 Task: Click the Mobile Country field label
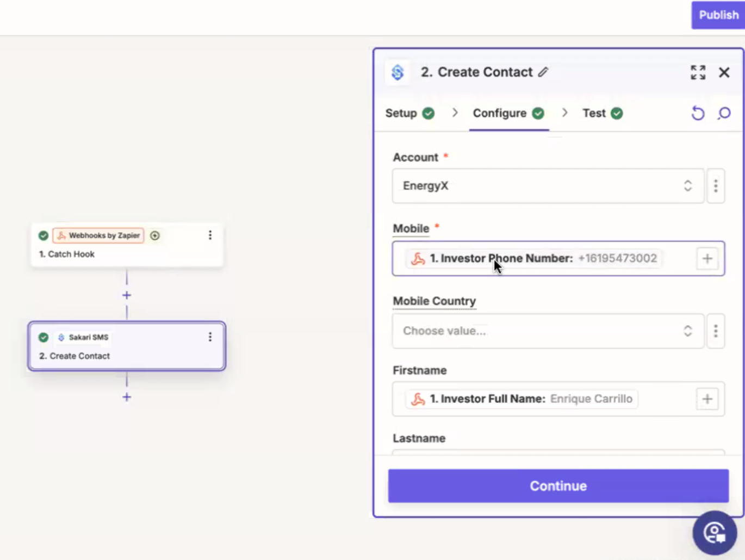coord(434,301)
